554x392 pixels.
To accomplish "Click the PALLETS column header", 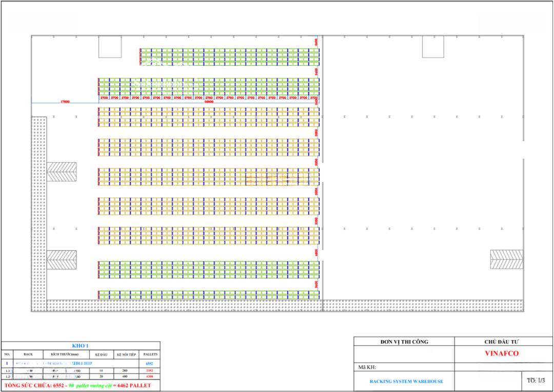I will 150,354.
